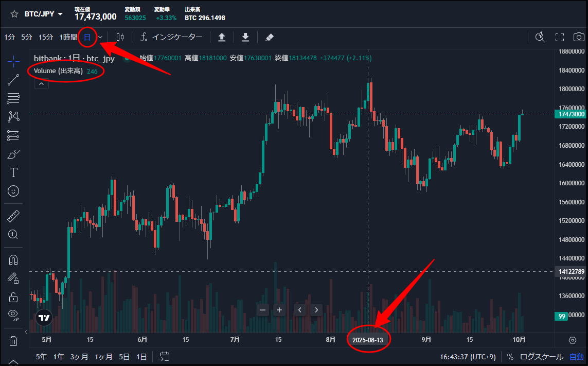Click the eraser icon in top toolbar

tap(269, 37)
